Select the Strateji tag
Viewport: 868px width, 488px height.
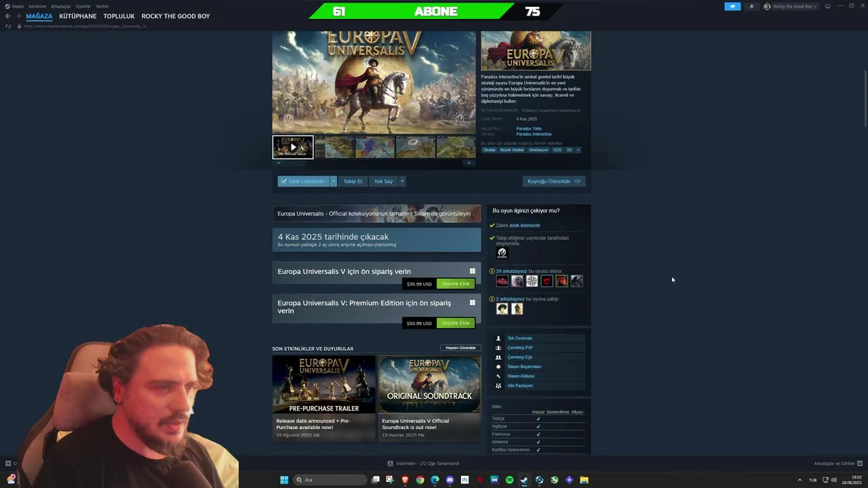point(489,150)
